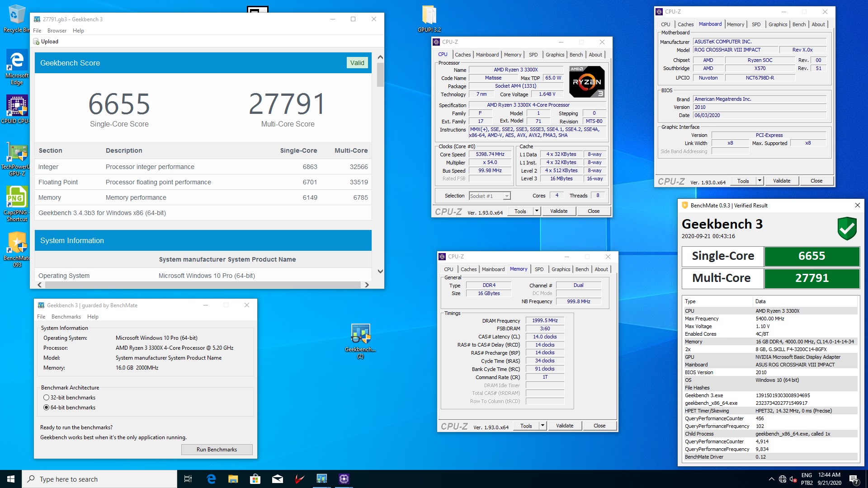Switch to SPD tab in CPU-Z Memory window
This screenshot has width=868, height=488.
click(539, 269)
